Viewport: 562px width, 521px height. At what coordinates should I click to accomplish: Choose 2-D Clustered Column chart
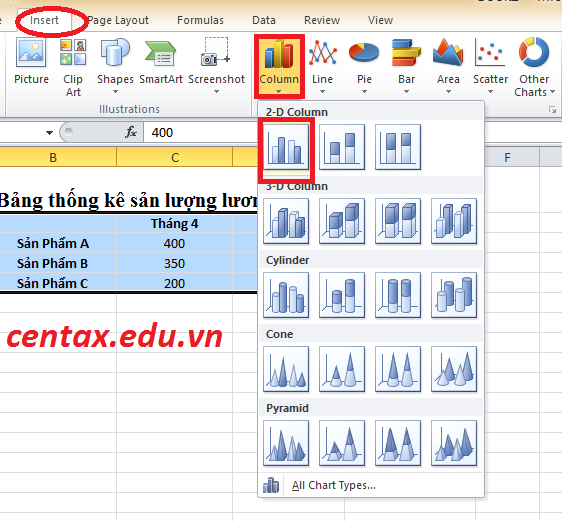coord(286,147)
